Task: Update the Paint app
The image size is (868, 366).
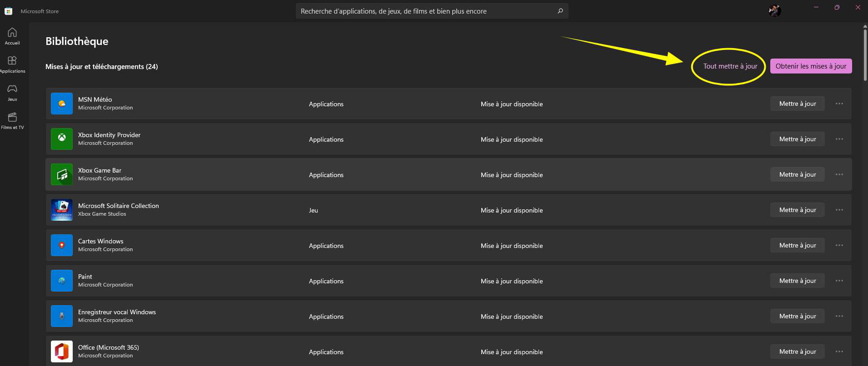Action: 798,281
